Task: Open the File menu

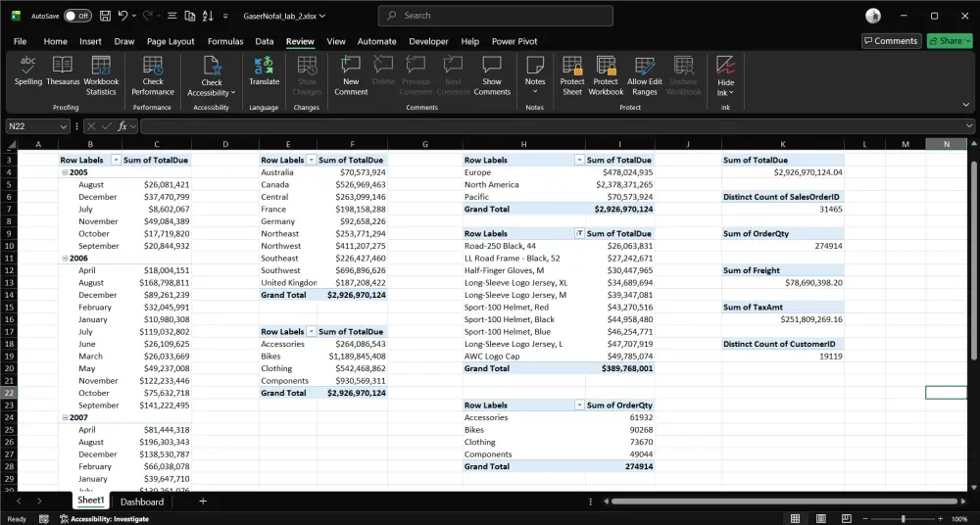Action: tap(20, 41)
